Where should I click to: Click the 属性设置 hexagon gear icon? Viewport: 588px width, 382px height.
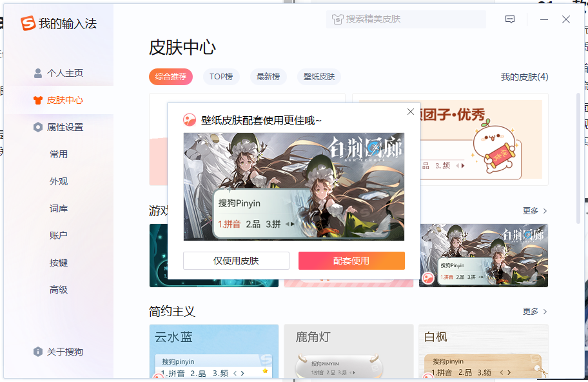coord(38,127)
